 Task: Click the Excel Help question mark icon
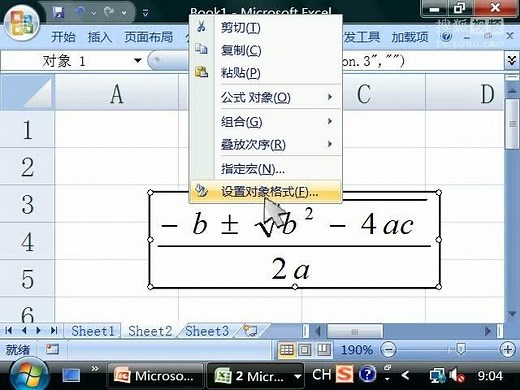(447, 36)
